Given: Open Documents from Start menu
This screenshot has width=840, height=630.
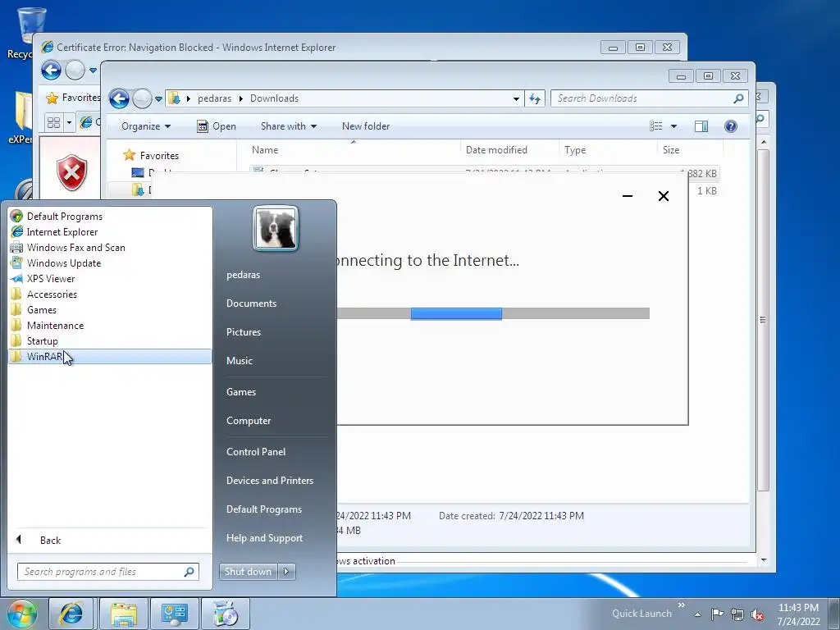Looking at the screenshot, I should click(x=251, y=304).
